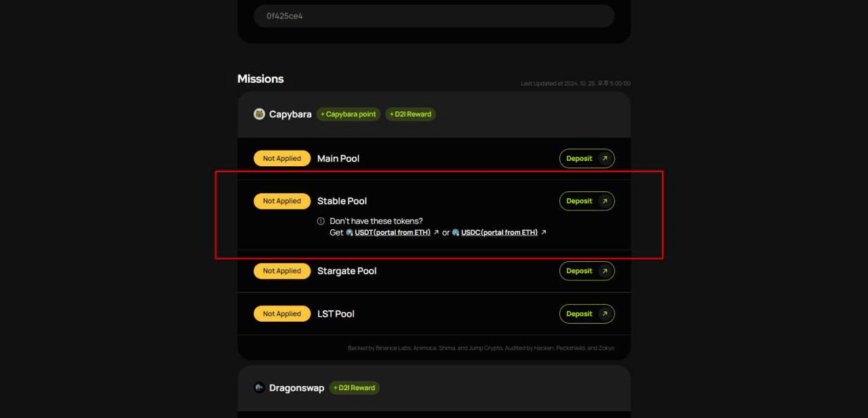Click the external-link arrow after the USDT link

click(436, 232)
